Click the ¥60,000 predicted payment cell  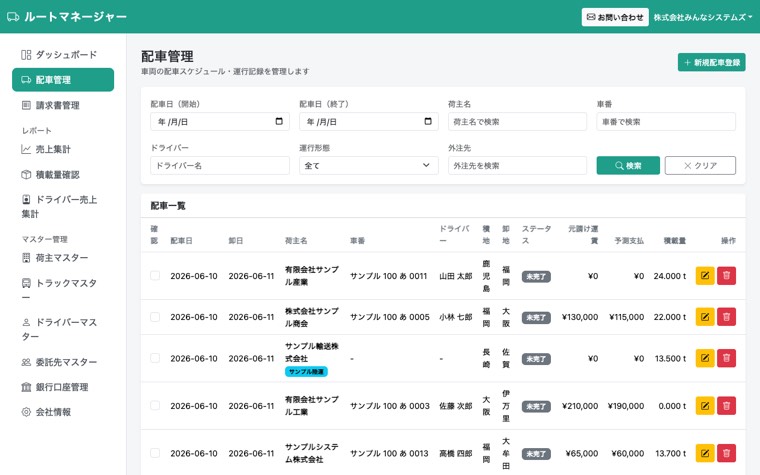[628, 453]
